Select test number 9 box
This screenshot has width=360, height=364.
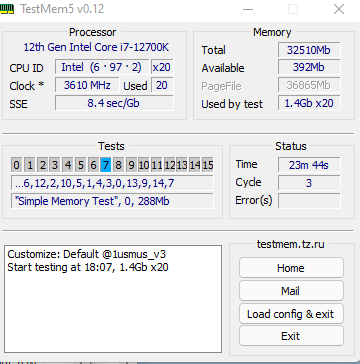click(x=131, y=165)
